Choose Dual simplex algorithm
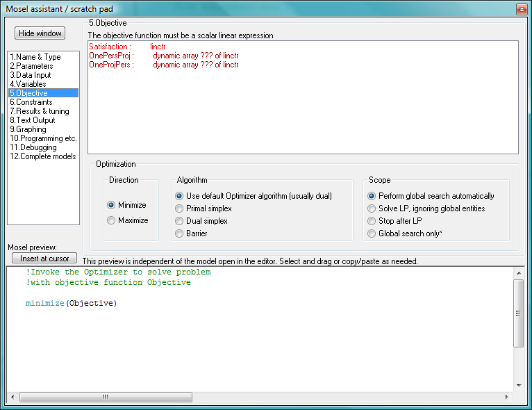 pyautogui.click(x=180, y=221)
